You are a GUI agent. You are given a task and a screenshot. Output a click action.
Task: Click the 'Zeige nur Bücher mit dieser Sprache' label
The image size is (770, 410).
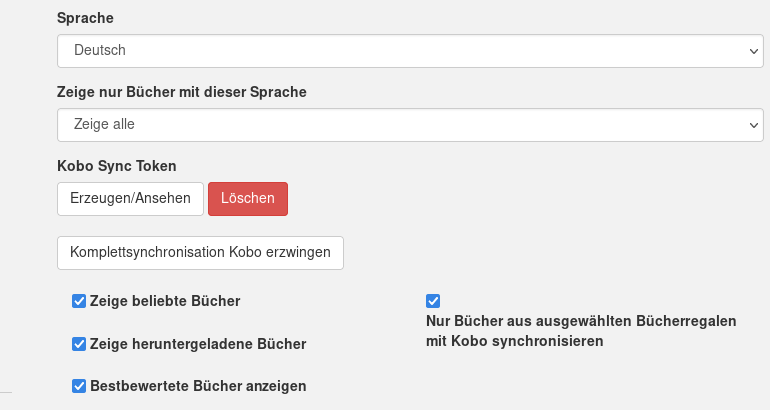point(182,92)
